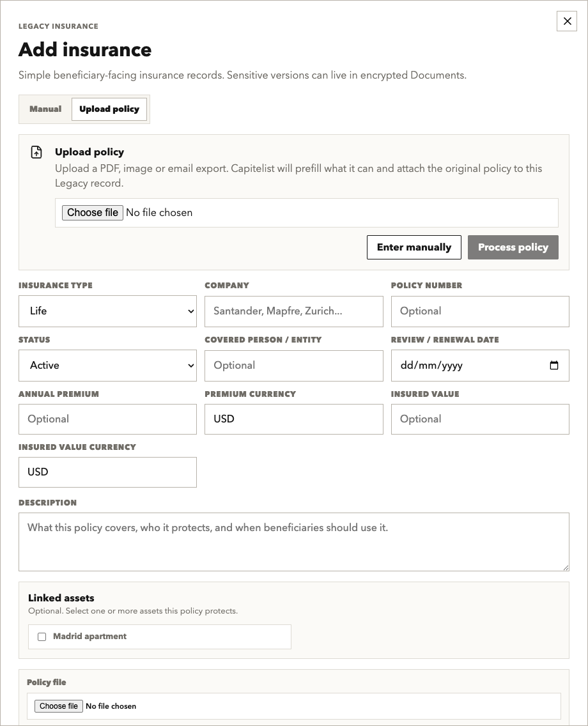This screenshot has width=588, height=726.
Task: Open the Status dropdown showing Active
Action: (x=107, y=366)
